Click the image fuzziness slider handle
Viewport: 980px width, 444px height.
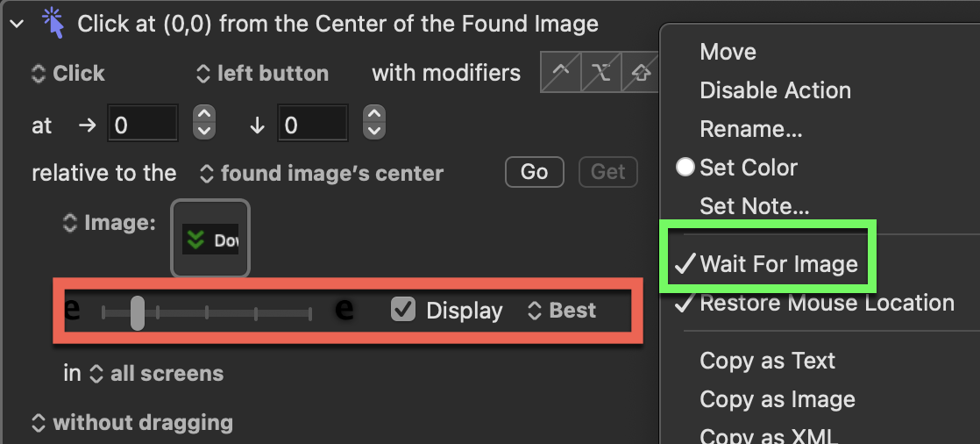point(137,312)
